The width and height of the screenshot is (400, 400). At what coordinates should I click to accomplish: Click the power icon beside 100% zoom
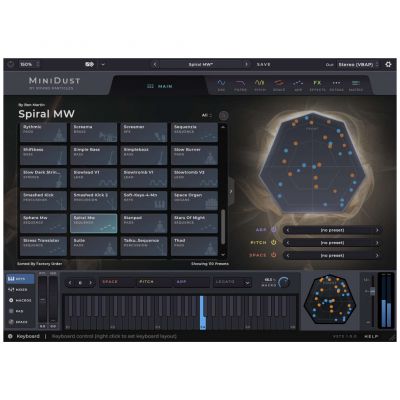click(x=10, y=64)
